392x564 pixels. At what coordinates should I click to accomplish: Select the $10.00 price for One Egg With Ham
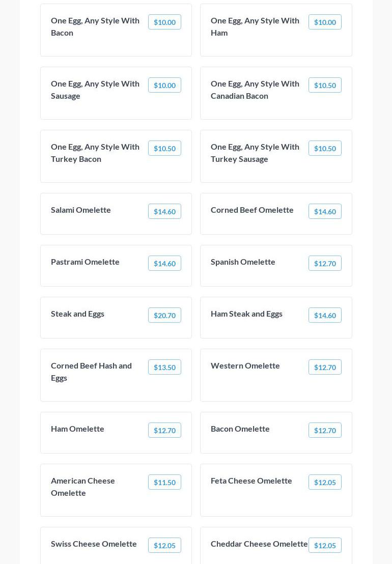tap(325, 22)
